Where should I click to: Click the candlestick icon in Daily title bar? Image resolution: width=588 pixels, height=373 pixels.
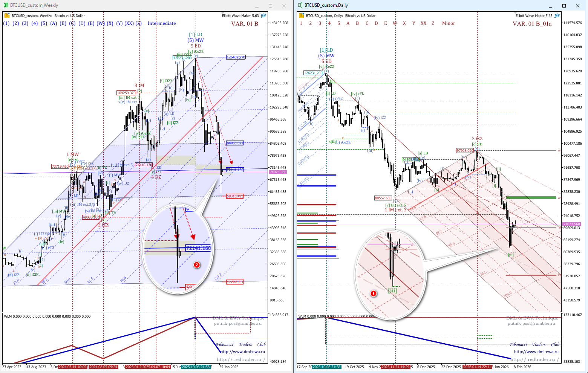300,5
